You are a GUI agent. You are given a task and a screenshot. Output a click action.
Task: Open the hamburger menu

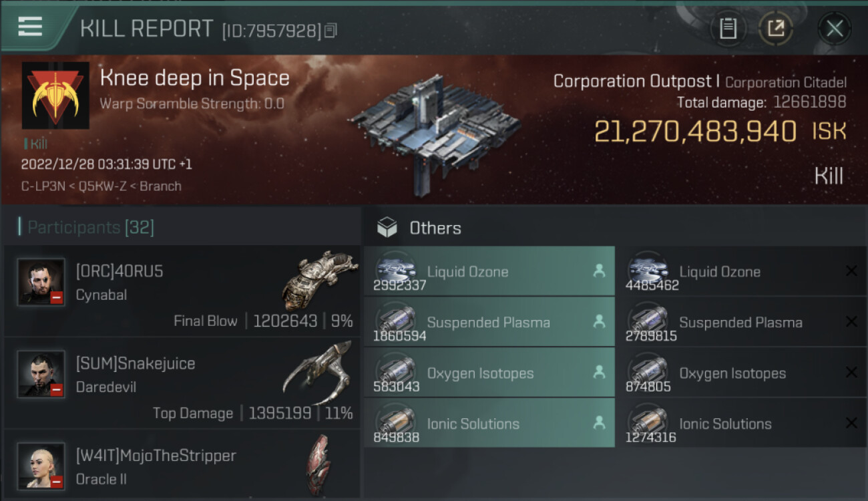click(x=31, y=27)
